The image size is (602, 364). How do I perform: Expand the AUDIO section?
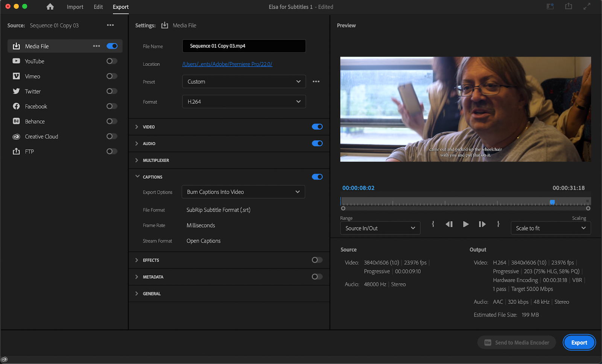click(137, 144)
